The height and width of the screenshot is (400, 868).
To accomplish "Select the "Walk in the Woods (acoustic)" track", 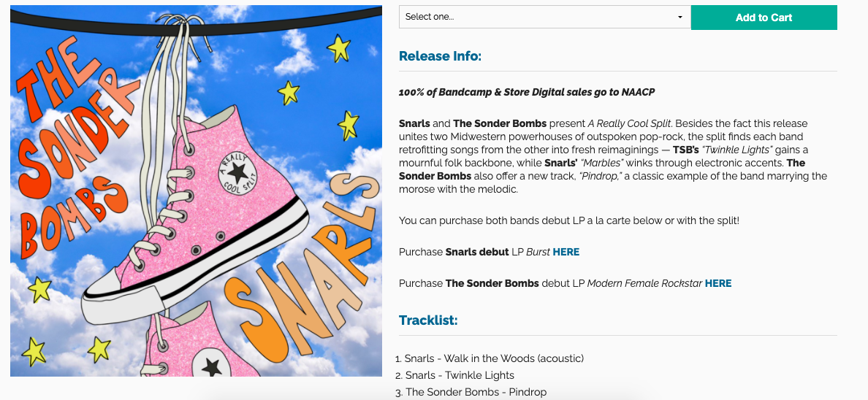I will click(495, 358).
